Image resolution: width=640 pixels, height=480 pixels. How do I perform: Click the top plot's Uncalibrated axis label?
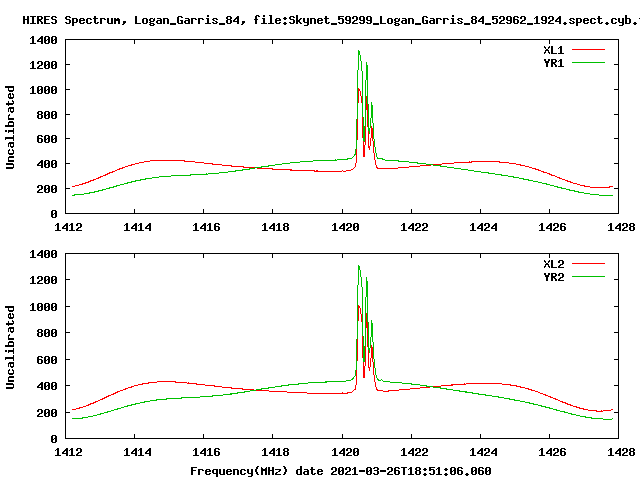pos(10,127)
